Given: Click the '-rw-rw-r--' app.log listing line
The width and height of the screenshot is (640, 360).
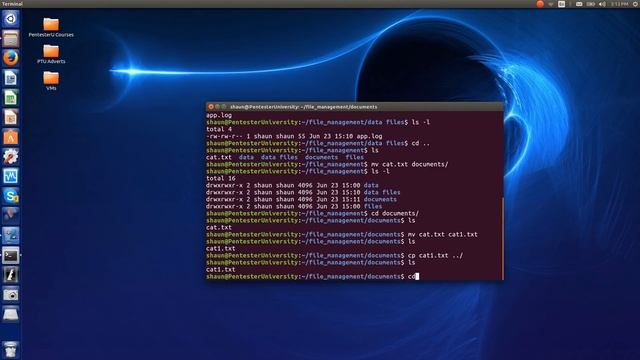Looking at the screenshot, I should 294,136.
